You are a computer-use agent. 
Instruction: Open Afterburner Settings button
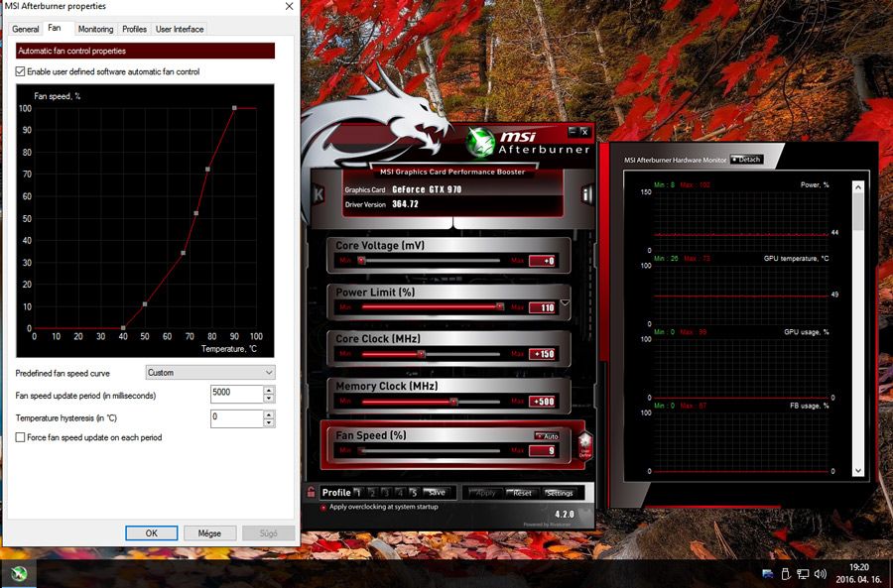tap(560, 493)
